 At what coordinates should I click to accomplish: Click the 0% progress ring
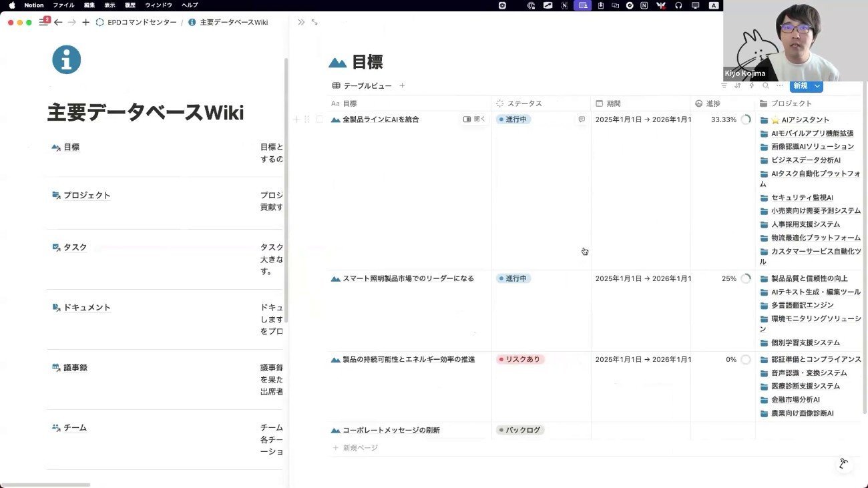746,359
